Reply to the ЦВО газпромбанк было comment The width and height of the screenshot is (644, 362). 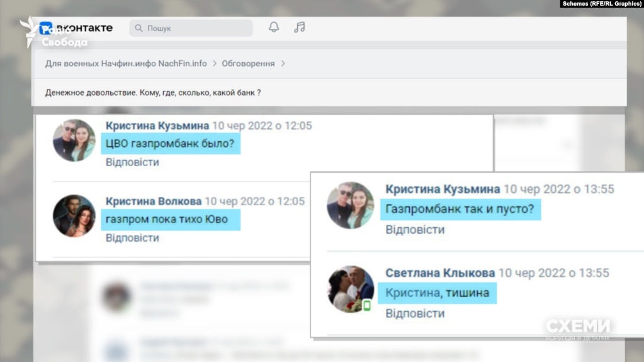click(x=132, y=162)
